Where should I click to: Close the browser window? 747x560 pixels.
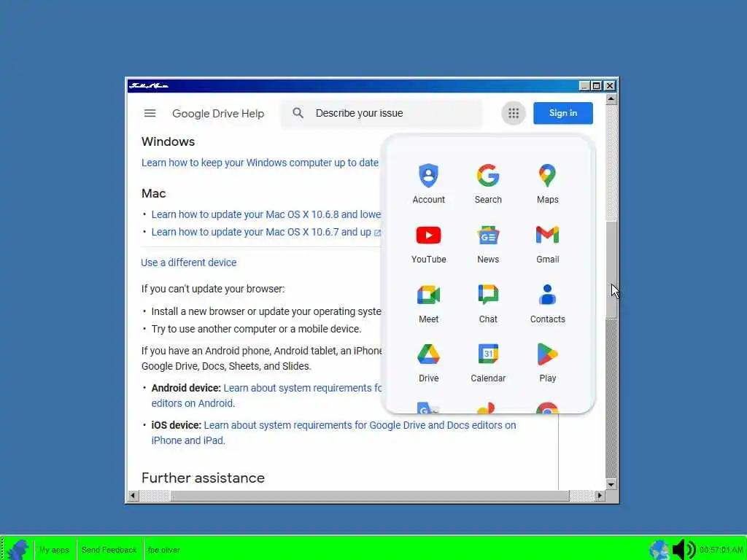pyautogui.click(x=610, y=86)
